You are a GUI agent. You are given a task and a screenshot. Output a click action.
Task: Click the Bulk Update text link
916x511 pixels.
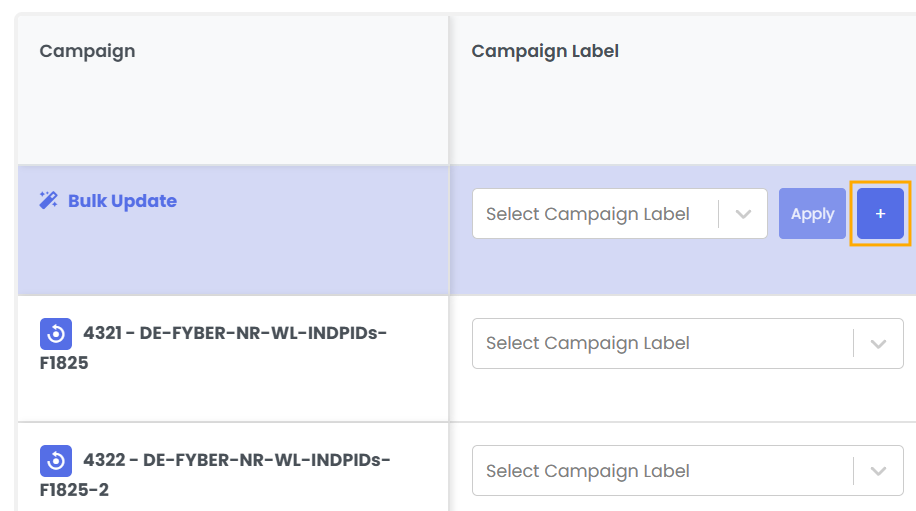click(122, 201)
